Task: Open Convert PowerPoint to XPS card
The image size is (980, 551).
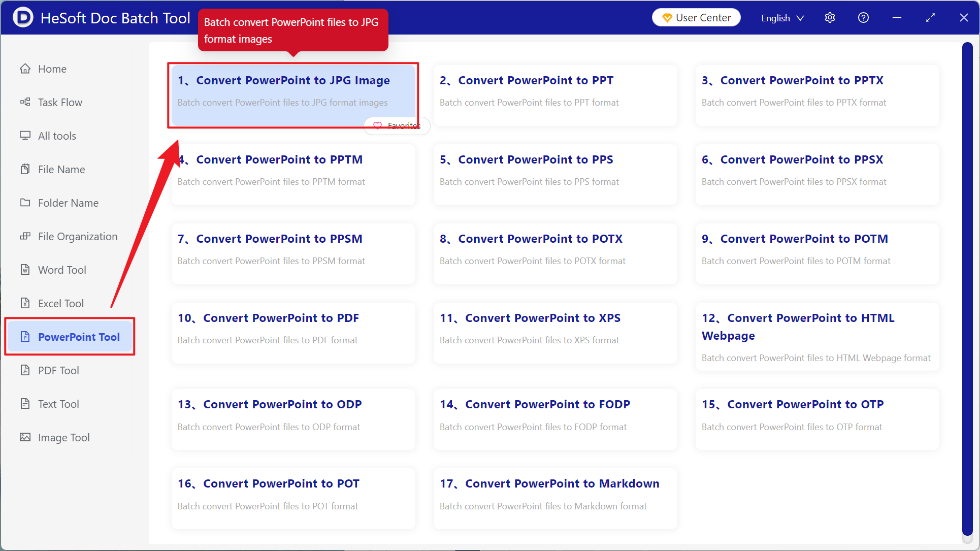Action: pyautogui.click(x=555, y=333)
